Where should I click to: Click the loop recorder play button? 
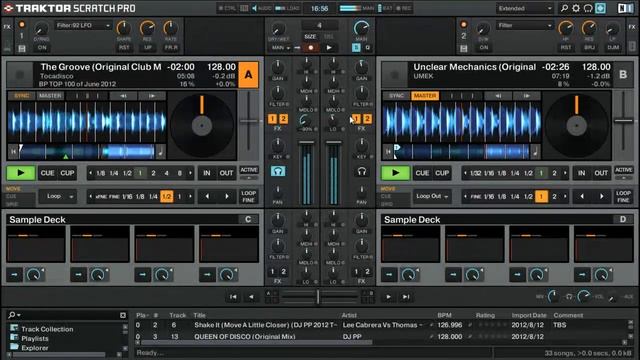[329, 48]
